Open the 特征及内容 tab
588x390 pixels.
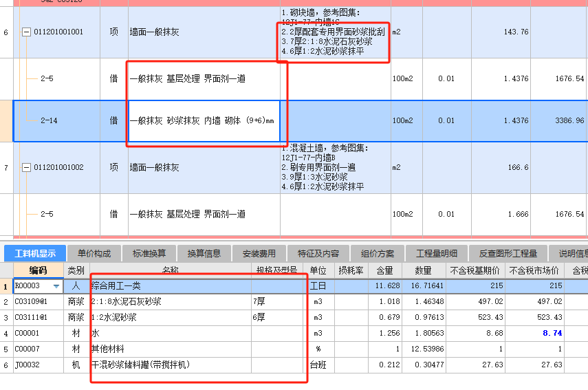318,254
